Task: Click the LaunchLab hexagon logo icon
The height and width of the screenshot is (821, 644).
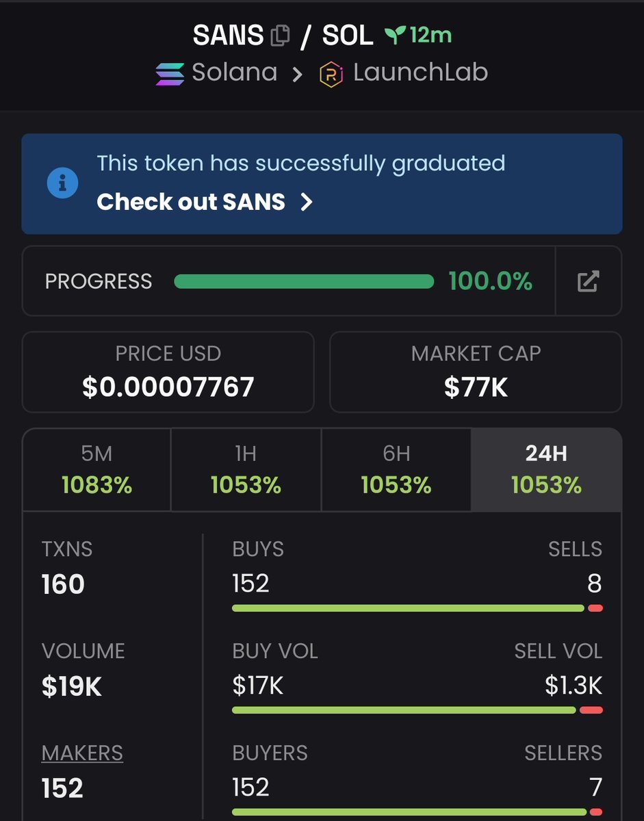Action: point(331,74)
